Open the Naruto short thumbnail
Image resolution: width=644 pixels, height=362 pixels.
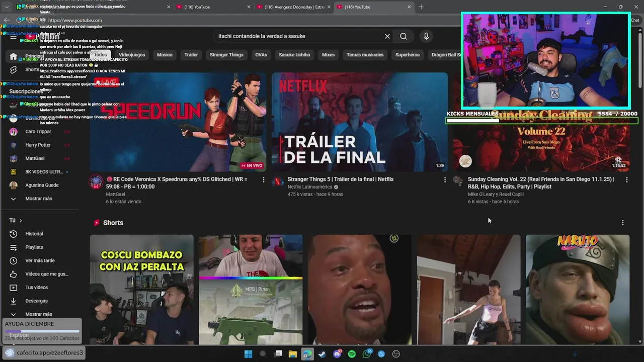coord(578,290)
